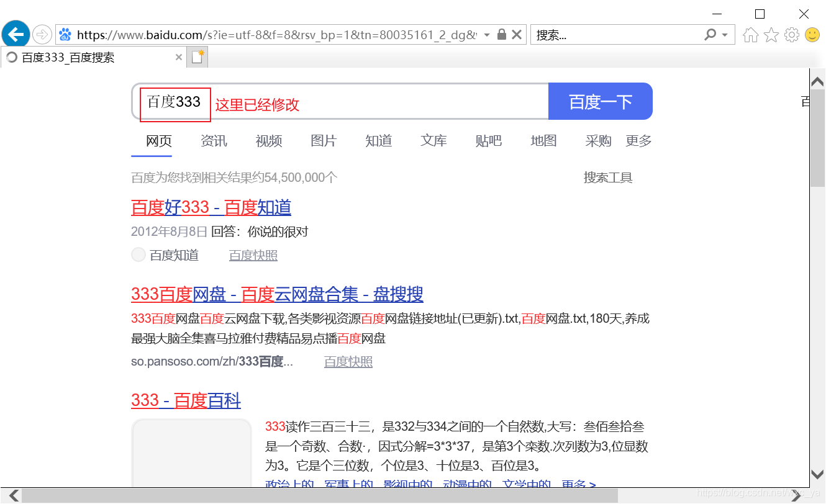Open the 百度好333 - 百度知道 result
The image size is (826, 504).
[211, 207]
